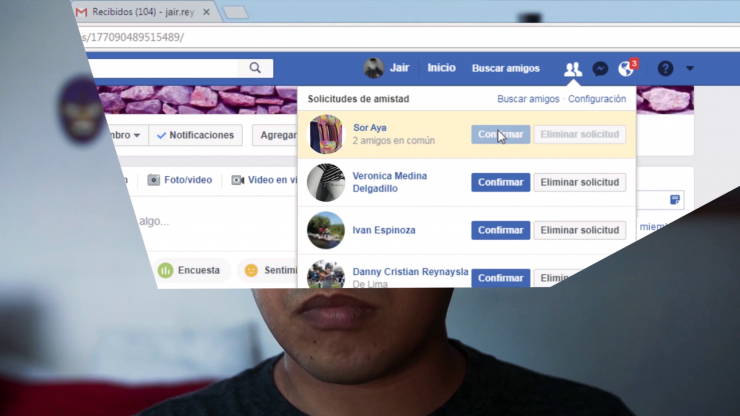Open a new browser tab
The width and height of the screenshot is (740, 416).
(x=235, y=12)
